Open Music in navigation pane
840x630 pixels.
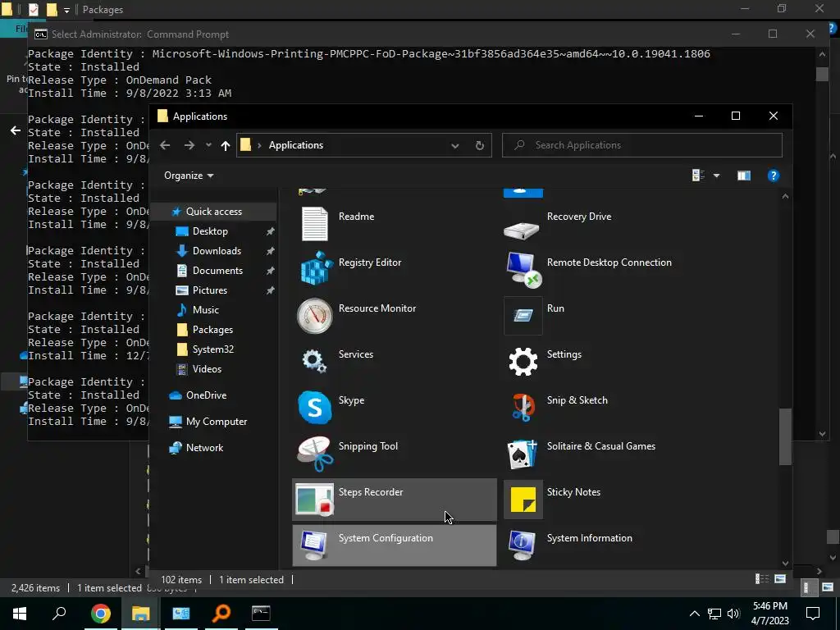[x=206, y=309]
